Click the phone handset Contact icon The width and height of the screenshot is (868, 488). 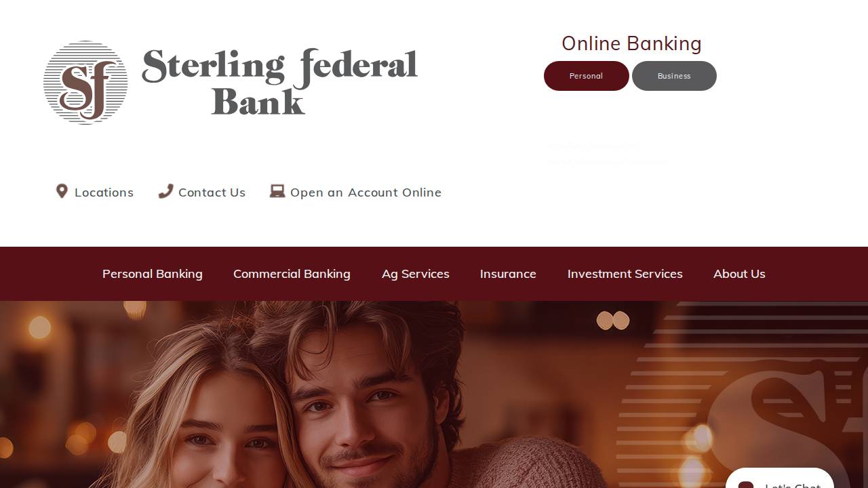165,192
